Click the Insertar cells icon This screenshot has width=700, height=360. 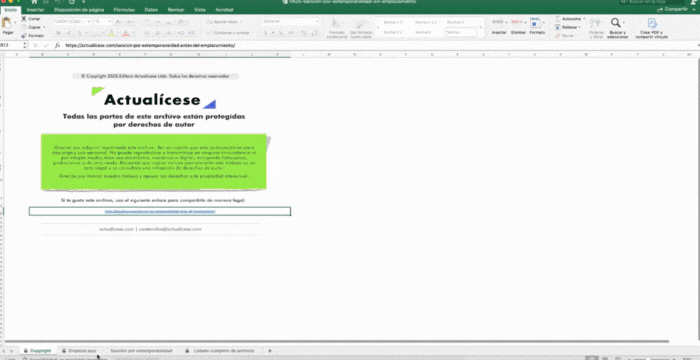click(x=498, y=23)
